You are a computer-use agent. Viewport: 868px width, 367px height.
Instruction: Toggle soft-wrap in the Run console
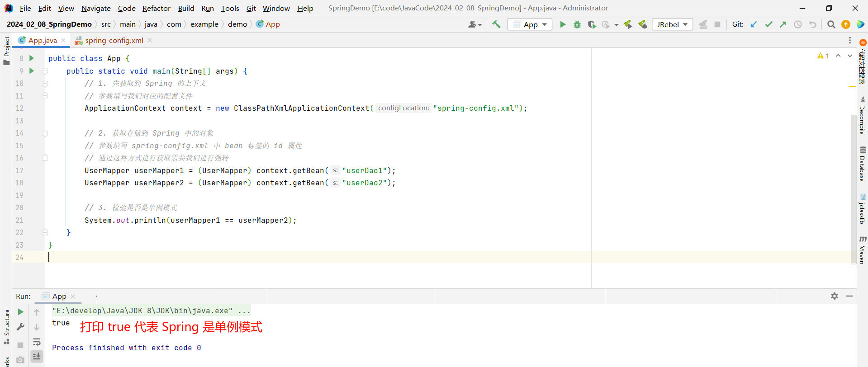coord(37,342)
